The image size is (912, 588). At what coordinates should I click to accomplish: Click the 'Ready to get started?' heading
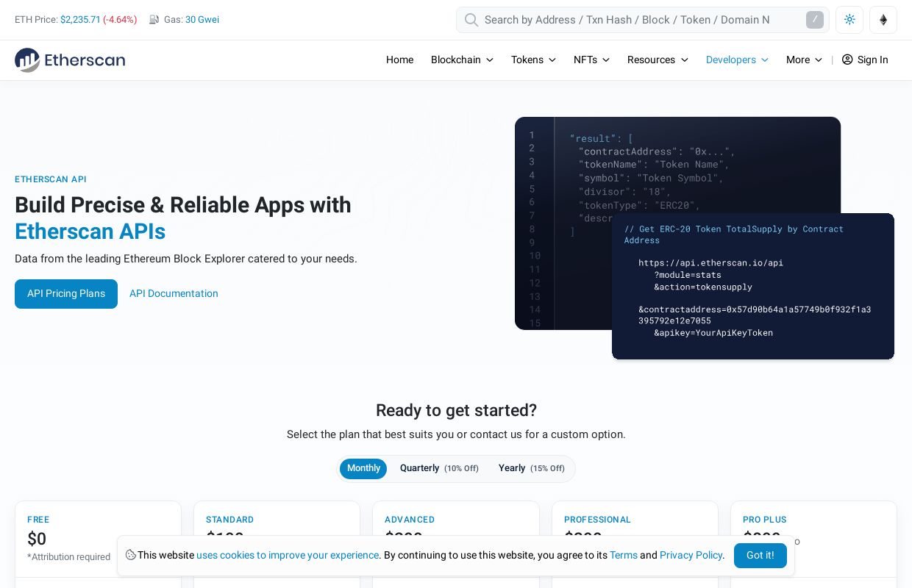coord(456,410)
